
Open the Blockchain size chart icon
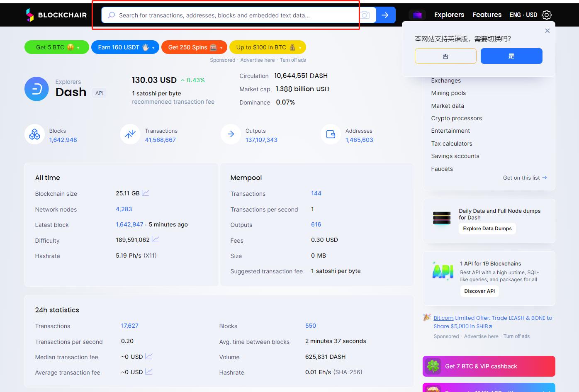coord(146,193)
